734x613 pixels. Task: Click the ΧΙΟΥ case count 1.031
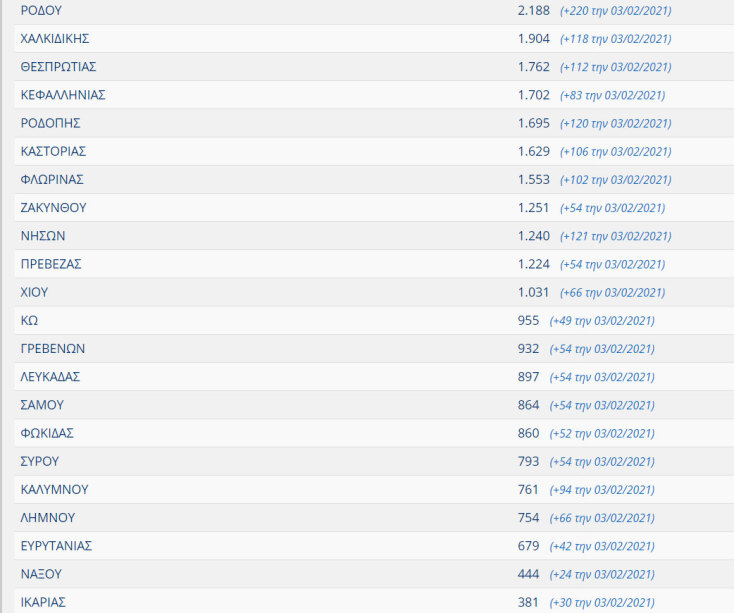[533, 292]
